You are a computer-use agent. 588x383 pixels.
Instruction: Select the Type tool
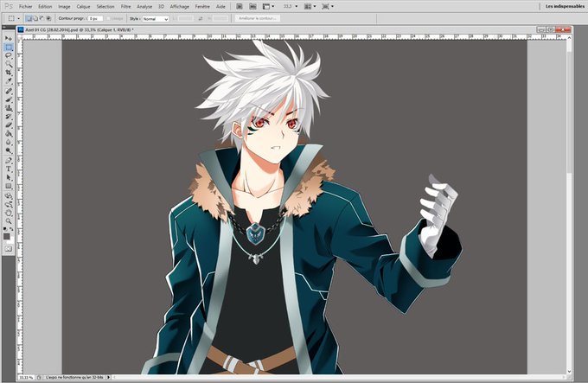[9, 169]
